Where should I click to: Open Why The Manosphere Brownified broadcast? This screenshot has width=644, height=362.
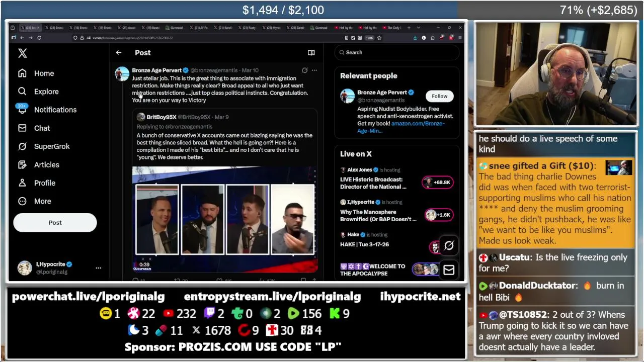click(x=378, y=216)
